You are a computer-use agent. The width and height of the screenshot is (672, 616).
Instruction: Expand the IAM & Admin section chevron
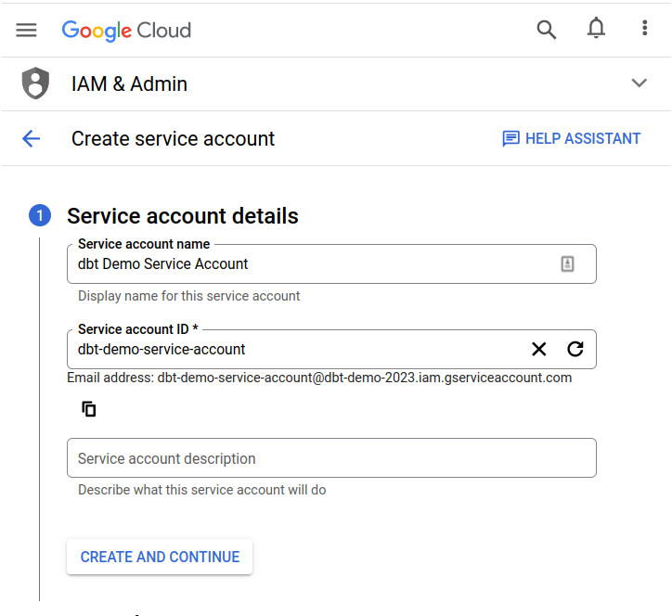click(639, 83)
